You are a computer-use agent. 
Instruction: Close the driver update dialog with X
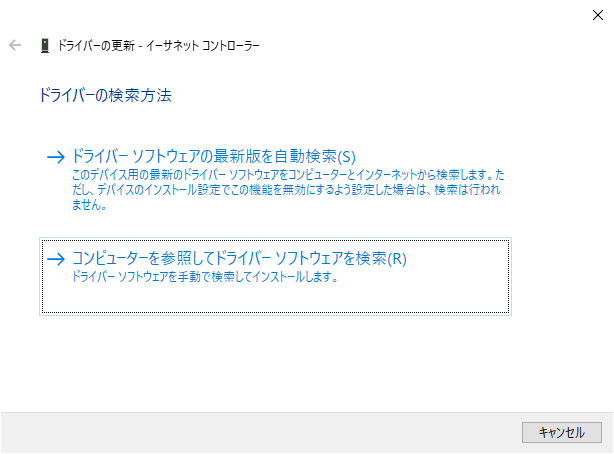point(598,15)
